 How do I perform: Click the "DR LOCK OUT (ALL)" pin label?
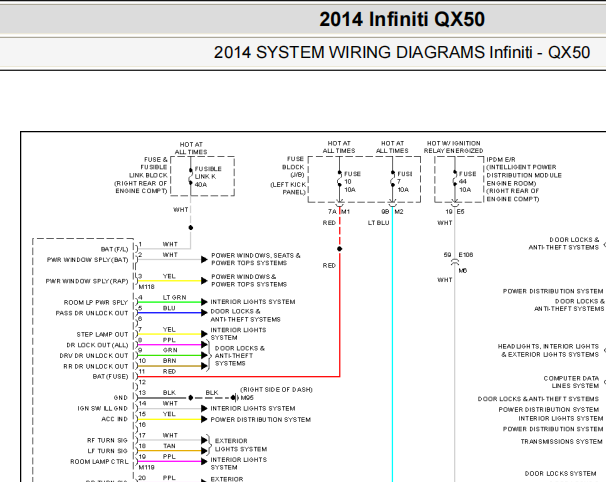coord(97,345)
